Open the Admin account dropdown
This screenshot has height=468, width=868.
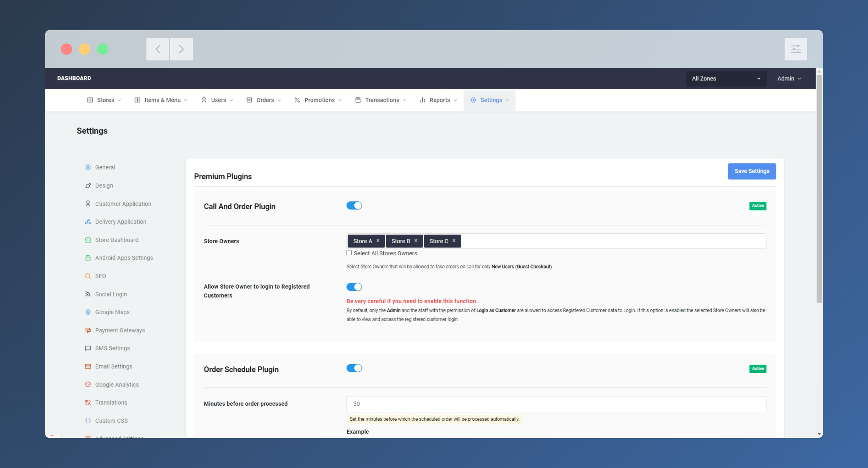coord(789,79)
